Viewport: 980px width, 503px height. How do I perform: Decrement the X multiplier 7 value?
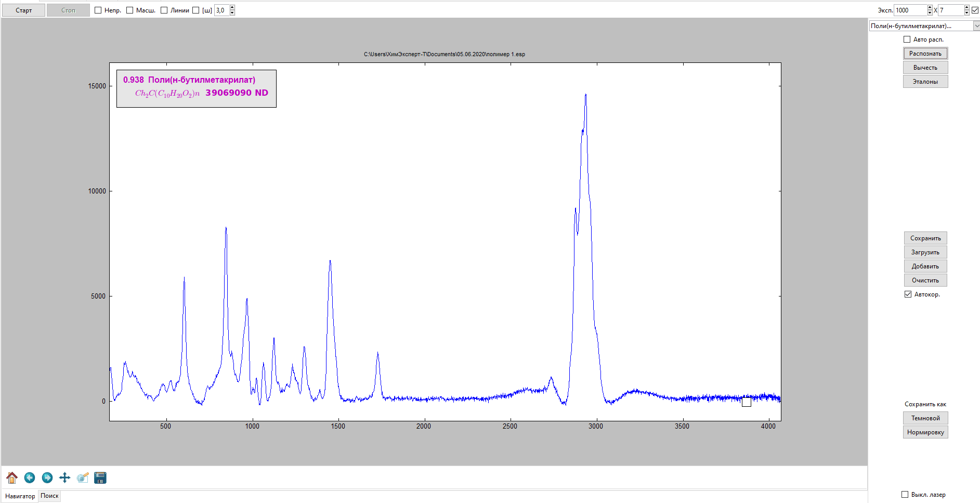point(967,13)
